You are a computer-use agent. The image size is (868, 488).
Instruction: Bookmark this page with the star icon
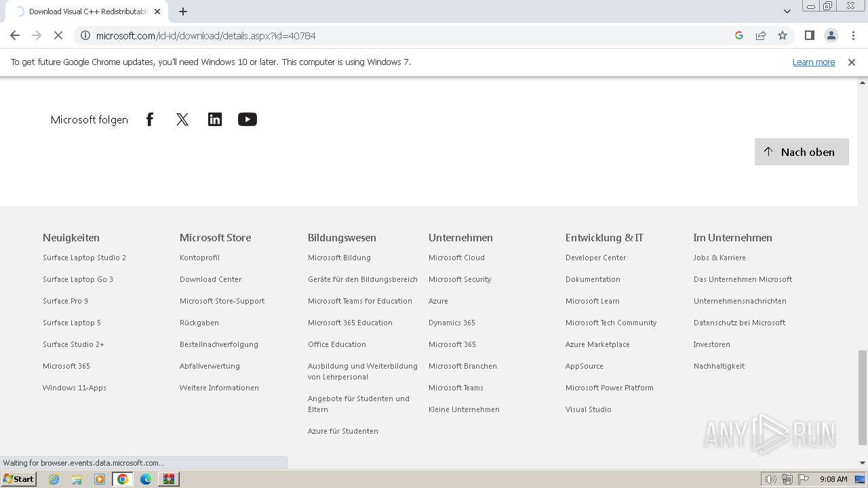click(783, 36)
